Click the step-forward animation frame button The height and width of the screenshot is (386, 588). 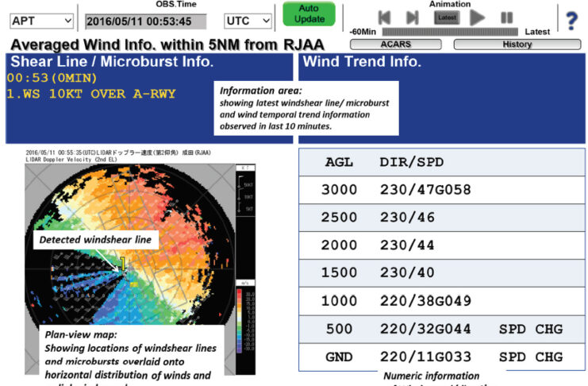pos(412,17)
